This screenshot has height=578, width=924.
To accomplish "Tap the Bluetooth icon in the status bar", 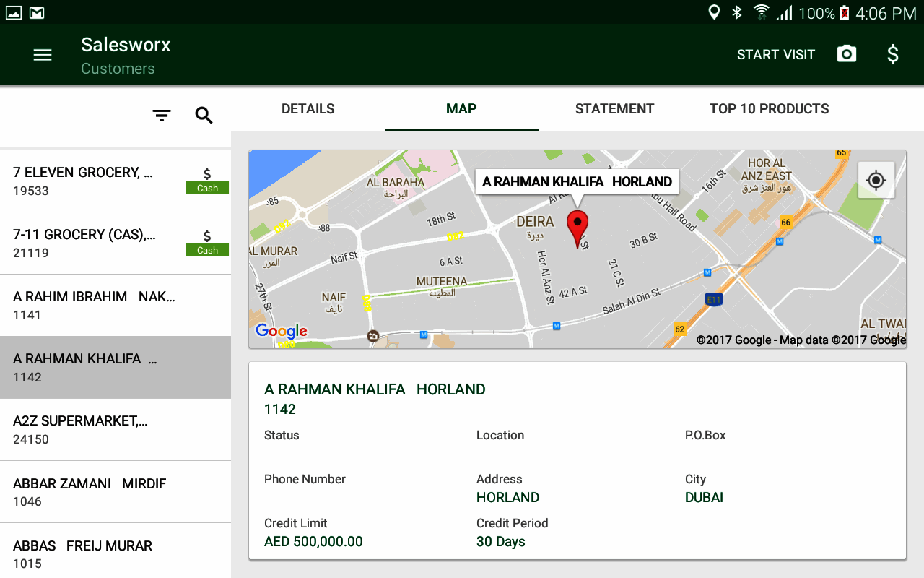I will coord(737,12).
